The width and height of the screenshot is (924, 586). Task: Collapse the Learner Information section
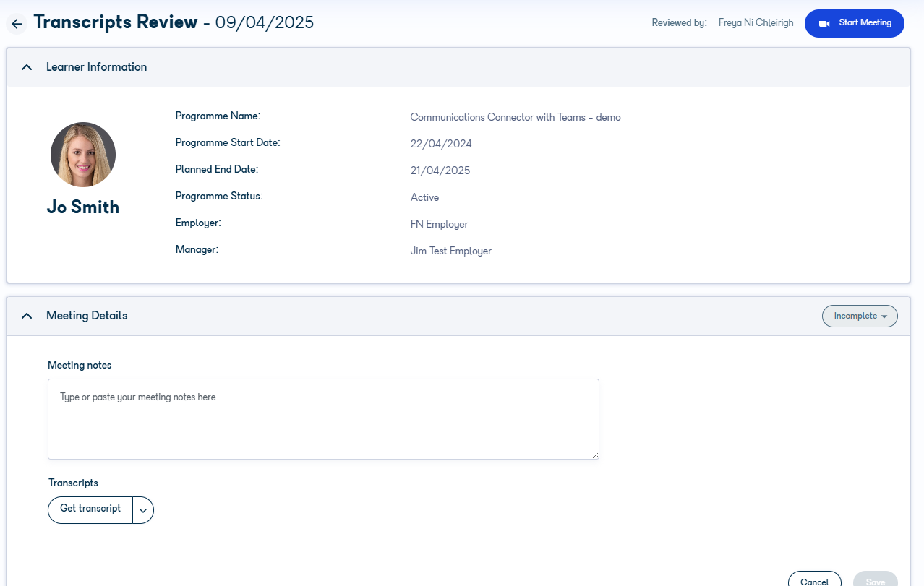click(x=27, y=67)
